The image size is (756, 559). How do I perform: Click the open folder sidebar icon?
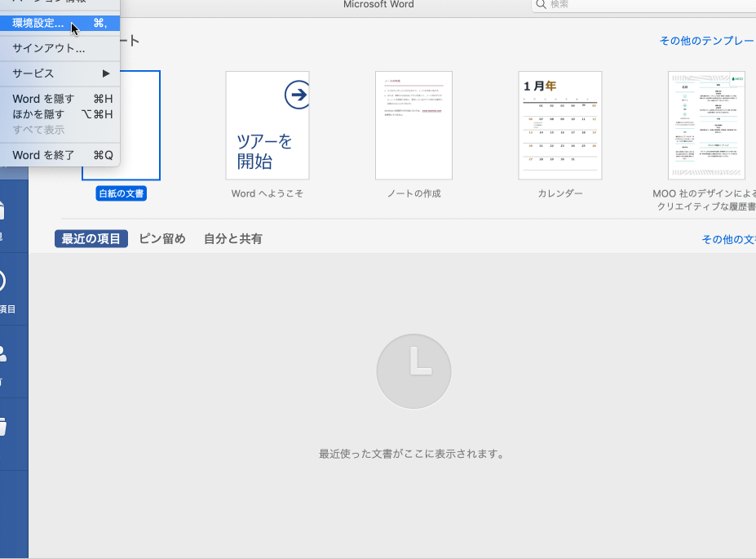[2, 427]
